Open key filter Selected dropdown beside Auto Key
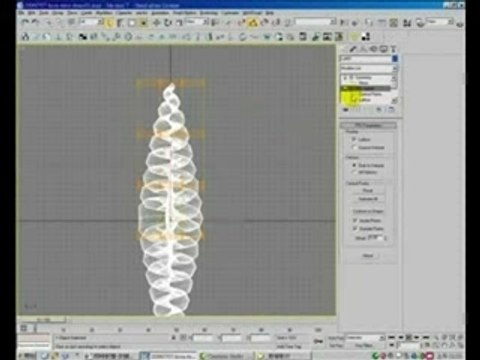This screenshot has width=480, height=360. [365, 338]
